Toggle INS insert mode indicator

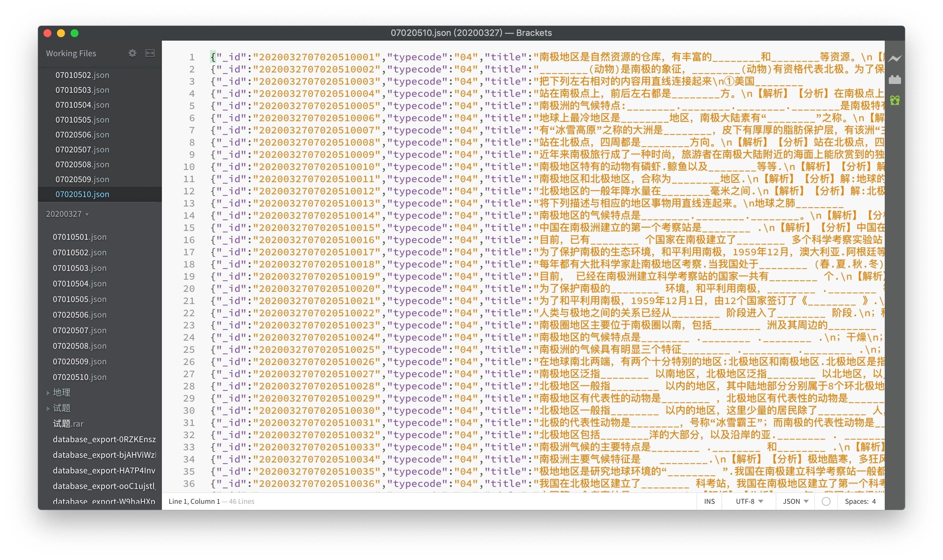[x=709, y=501]
